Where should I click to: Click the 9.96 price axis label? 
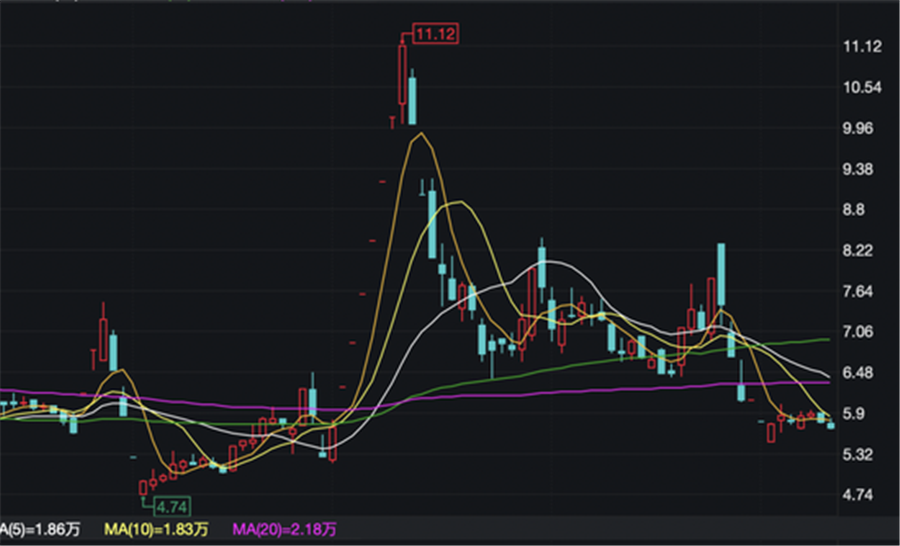(861, 129)
